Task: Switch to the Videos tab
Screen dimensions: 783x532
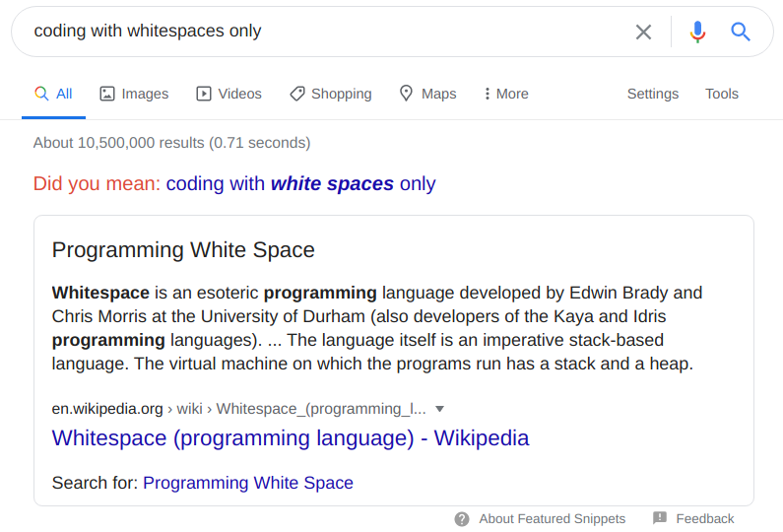Action: coord(229,94)
